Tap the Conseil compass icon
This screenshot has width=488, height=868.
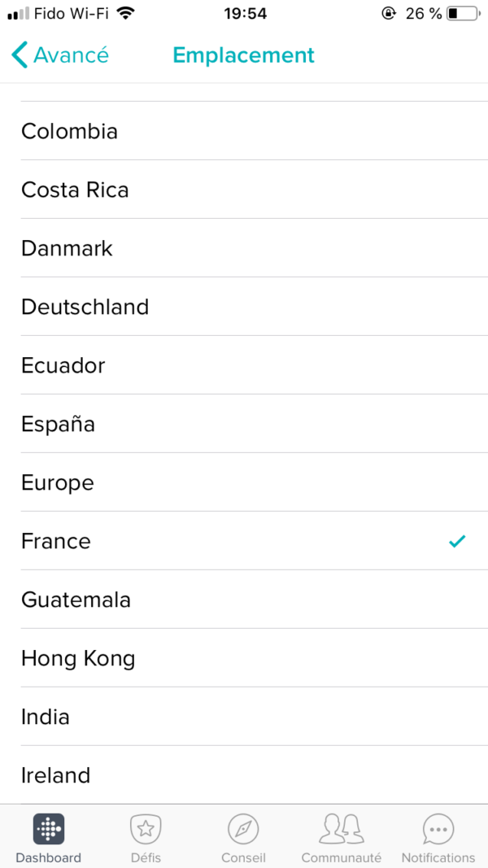243,829
